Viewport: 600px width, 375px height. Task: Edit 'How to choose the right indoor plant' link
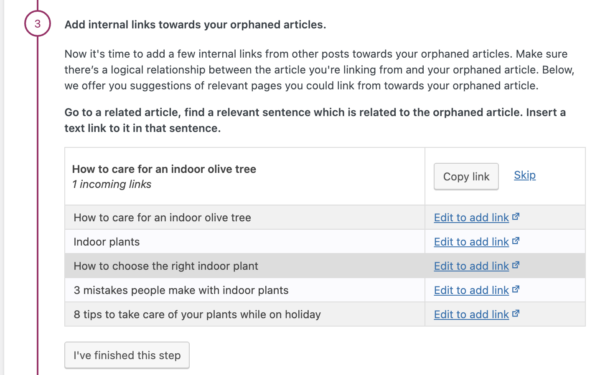pos(471,266)
